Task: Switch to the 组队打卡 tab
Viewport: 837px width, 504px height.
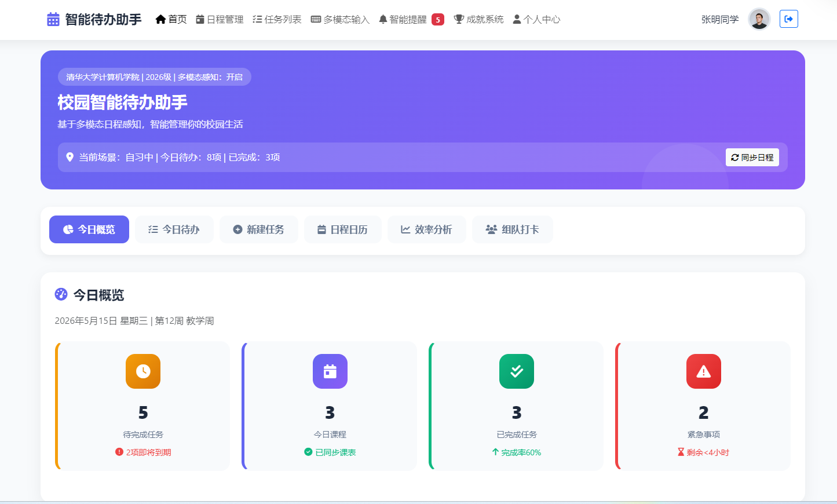Action: [x=513, y=229]
